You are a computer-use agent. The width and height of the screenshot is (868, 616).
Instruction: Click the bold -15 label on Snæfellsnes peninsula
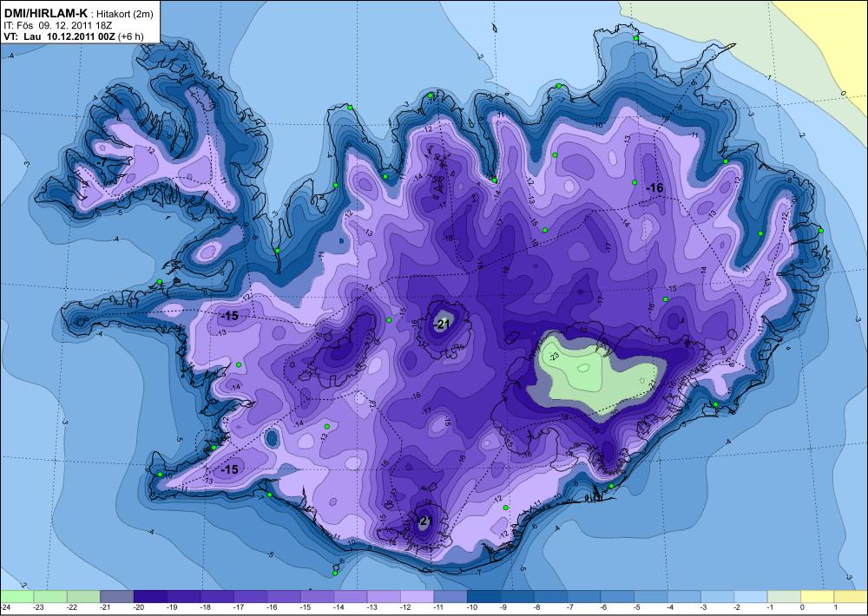pos(229,316)
